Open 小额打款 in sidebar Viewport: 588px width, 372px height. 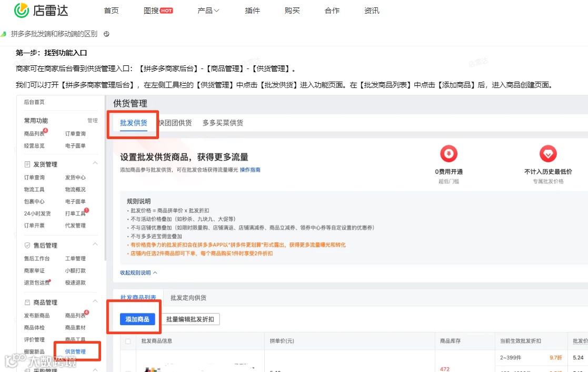[75, 270]
